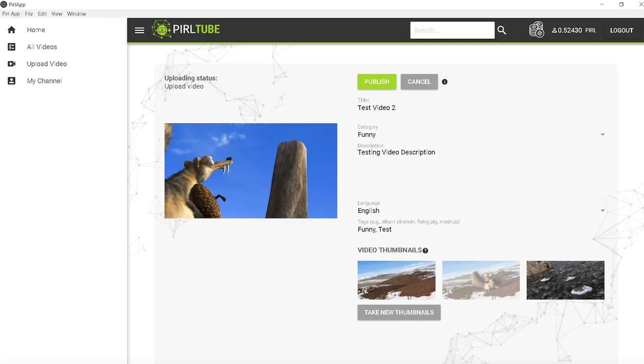
Task: Click the Logout button
Action: 621,30
